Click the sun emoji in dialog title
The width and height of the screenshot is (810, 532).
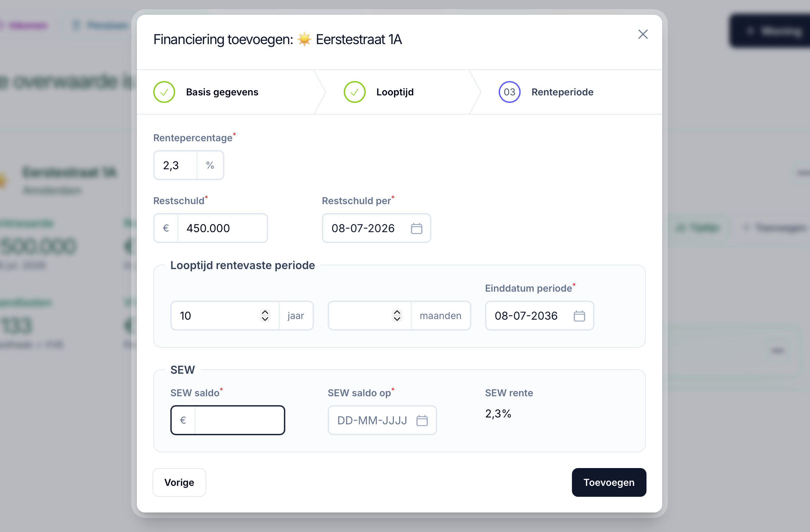(304, 39)
